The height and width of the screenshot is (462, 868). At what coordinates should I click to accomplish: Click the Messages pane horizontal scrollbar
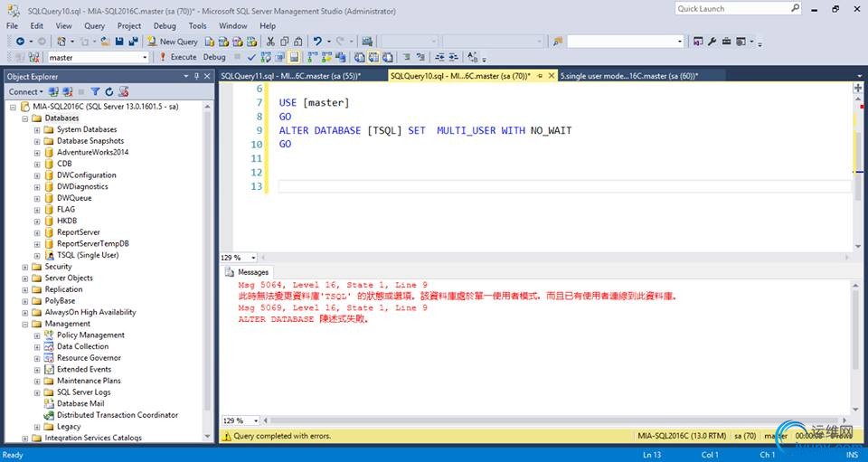[x=554, y=421]
